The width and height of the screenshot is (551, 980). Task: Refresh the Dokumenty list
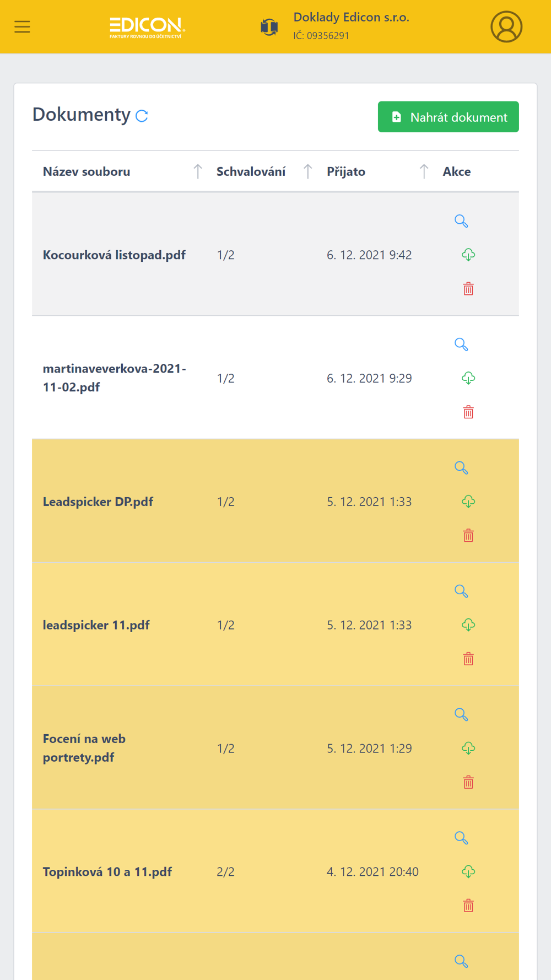pos(142,116)
